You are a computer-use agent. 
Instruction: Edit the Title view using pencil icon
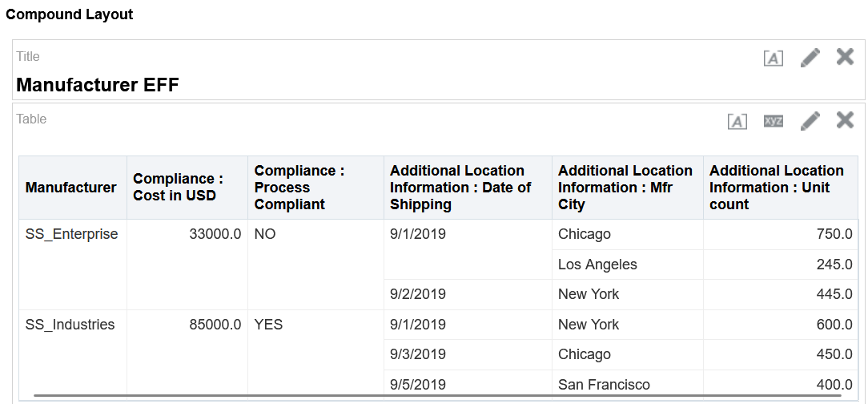pos(810,57)
